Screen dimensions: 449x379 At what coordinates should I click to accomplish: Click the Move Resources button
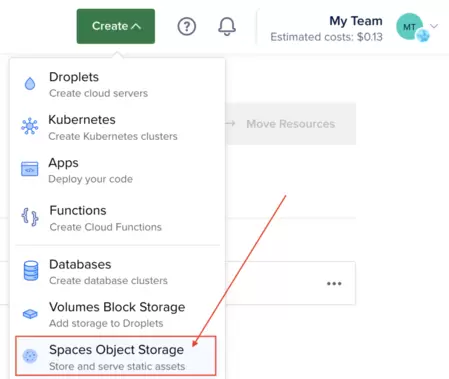click(290, 124)
